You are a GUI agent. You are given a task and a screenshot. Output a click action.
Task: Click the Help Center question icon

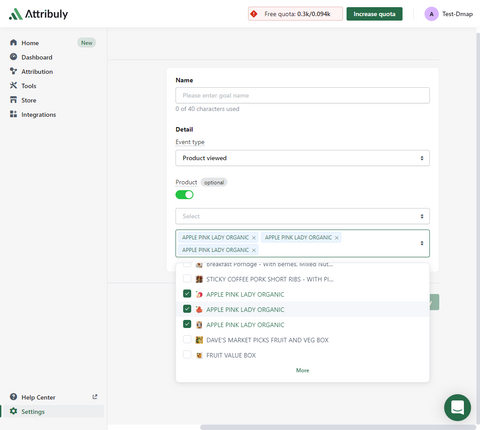13,397
